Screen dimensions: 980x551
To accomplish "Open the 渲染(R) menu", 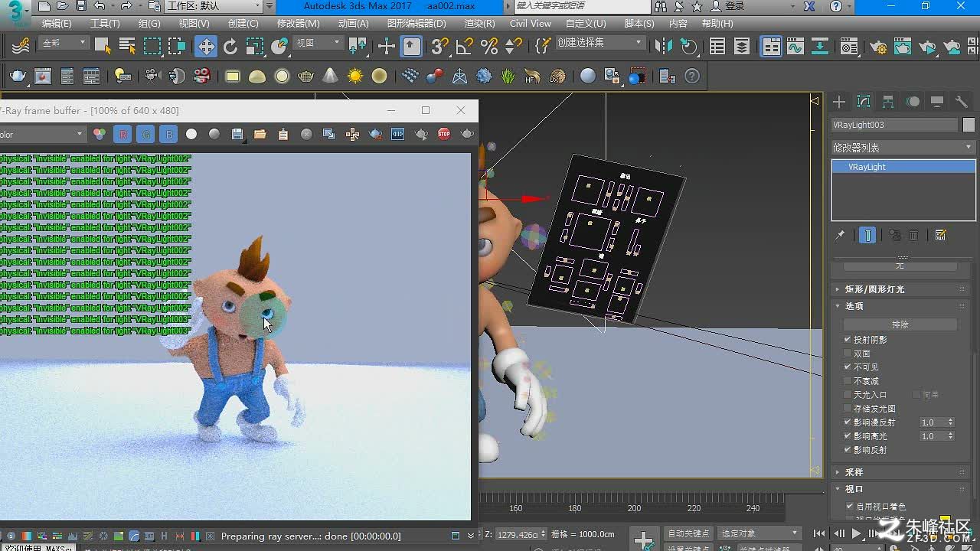I will [x=479, y=24].
